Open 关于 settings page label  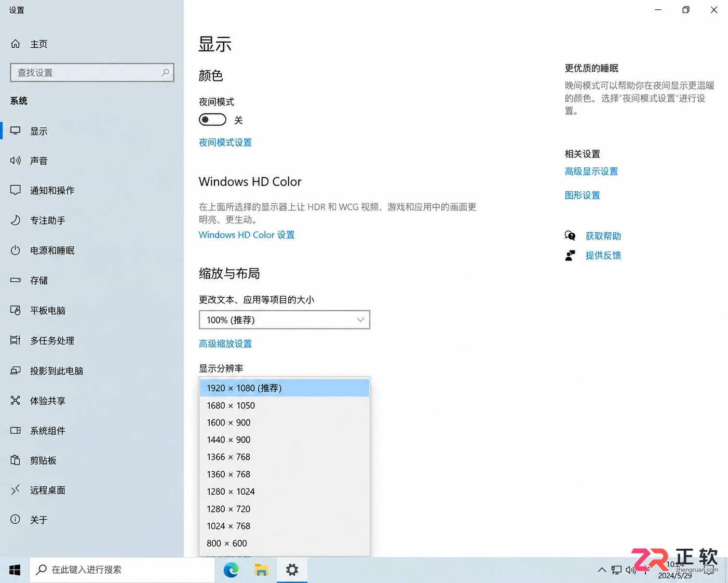point(38,520)
